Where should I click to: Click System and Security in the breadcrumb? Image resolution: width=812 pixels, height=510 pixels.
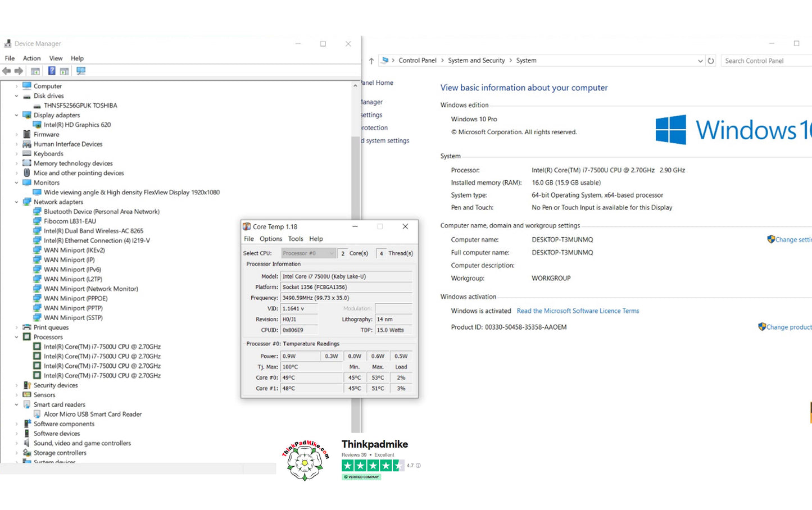coord(477,61)
